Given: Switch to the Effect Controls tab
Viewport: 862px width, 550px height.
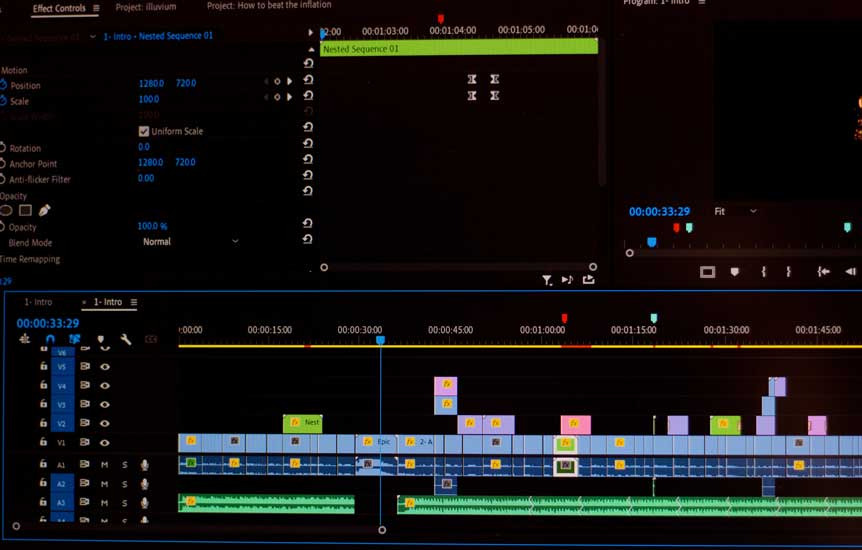Looking at the screenshot, I should coord(58,8).
